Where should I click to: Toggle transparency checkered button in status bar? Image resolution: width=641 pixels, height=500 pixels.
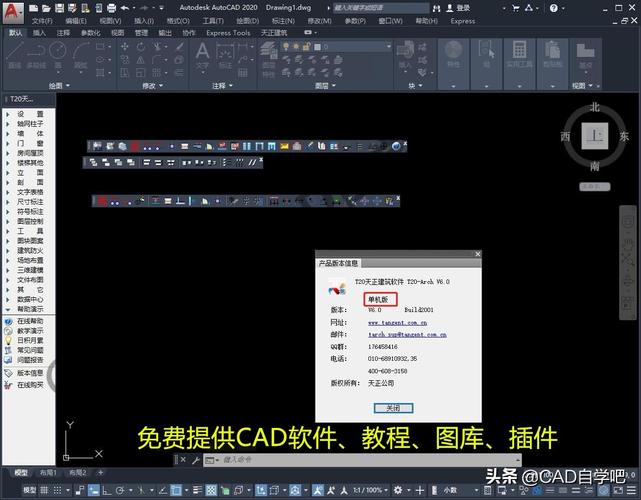click(x=211, y=490)
